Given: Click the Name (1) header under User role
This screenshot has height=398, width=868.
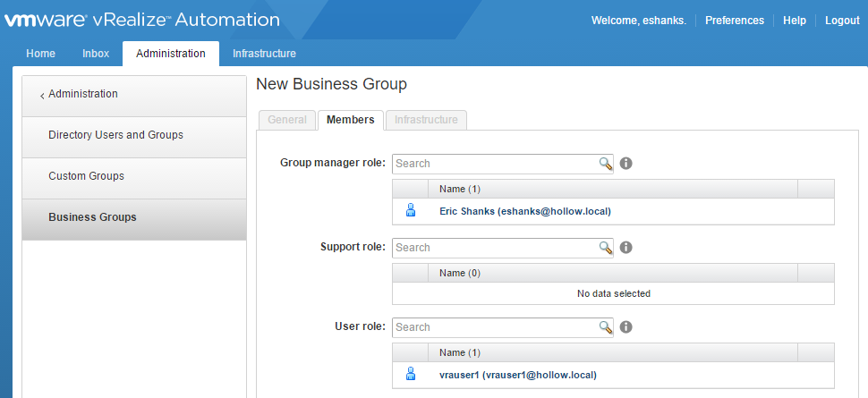Looking at the screenshot, I should (x=613, y=352).
